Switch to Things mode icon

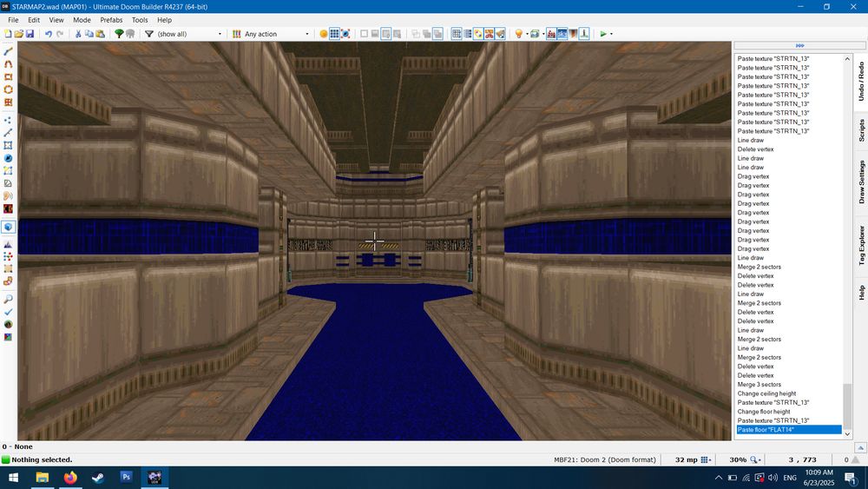(8, 158)
